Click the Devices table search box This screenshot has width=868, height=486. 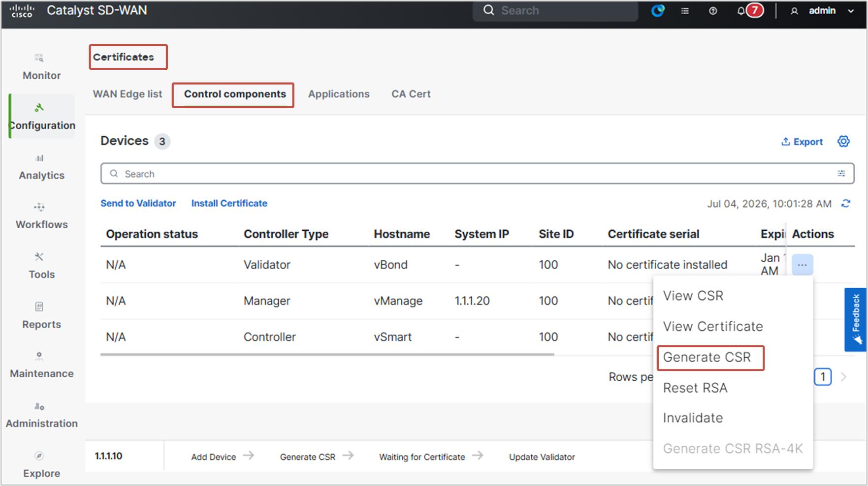(x=477, y=174)
